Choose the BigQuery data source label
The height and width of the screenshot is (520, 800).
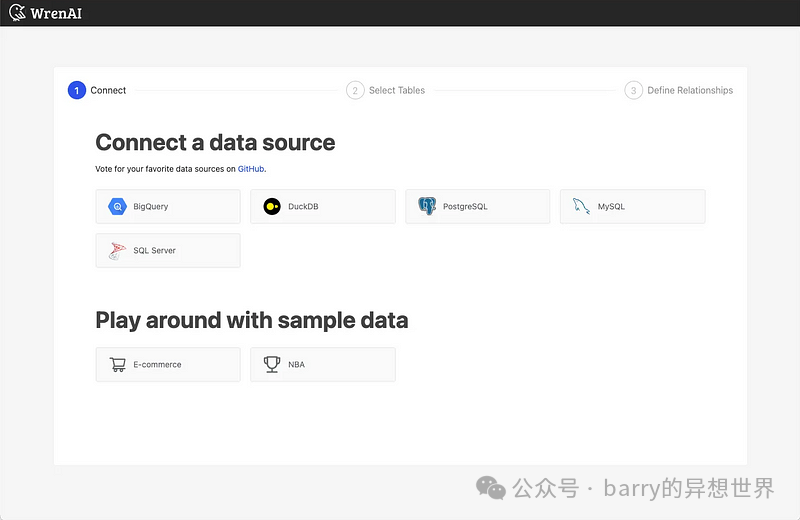point(151,206)
